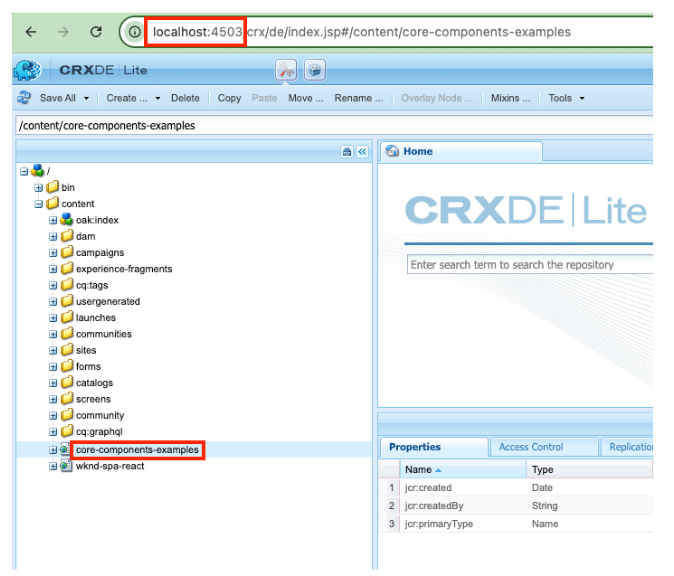
Task: Sort by the Name column header
Action: pyautogui.click(x=463, y=469)
